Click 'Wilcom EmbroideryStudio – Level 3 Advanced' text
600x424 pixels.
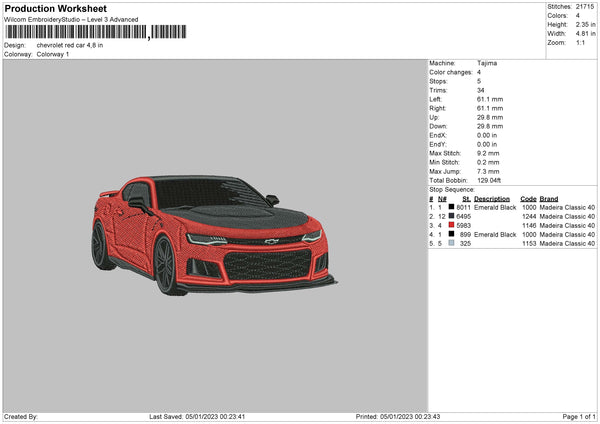[71, 20]
